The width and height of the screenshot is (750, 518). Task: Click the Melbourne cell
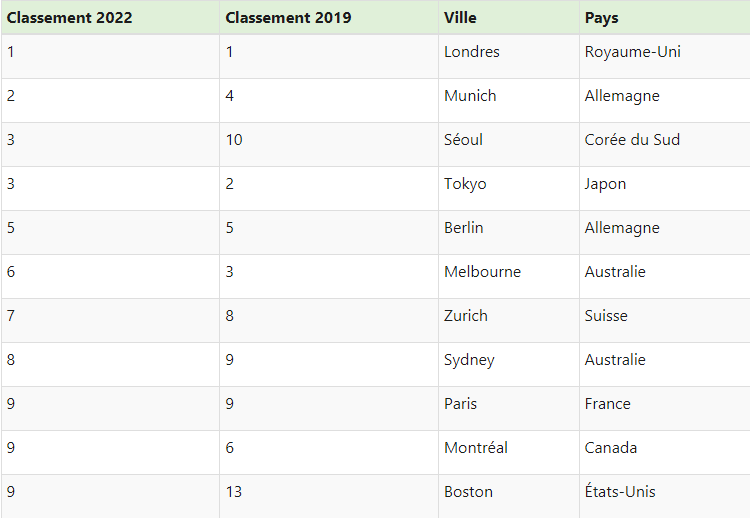(x=508, y=276)
